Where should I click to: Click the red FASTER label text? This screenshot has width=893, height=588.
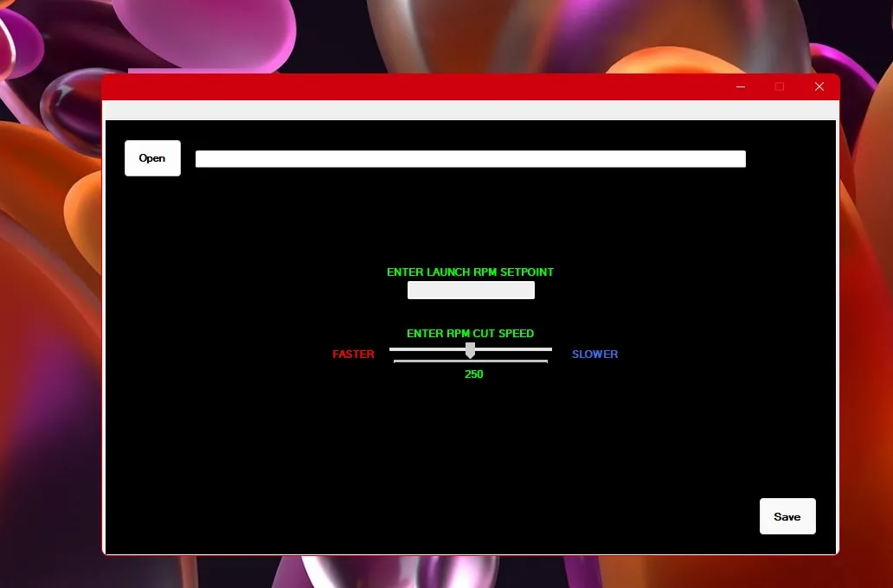click(x=352, y=354)
